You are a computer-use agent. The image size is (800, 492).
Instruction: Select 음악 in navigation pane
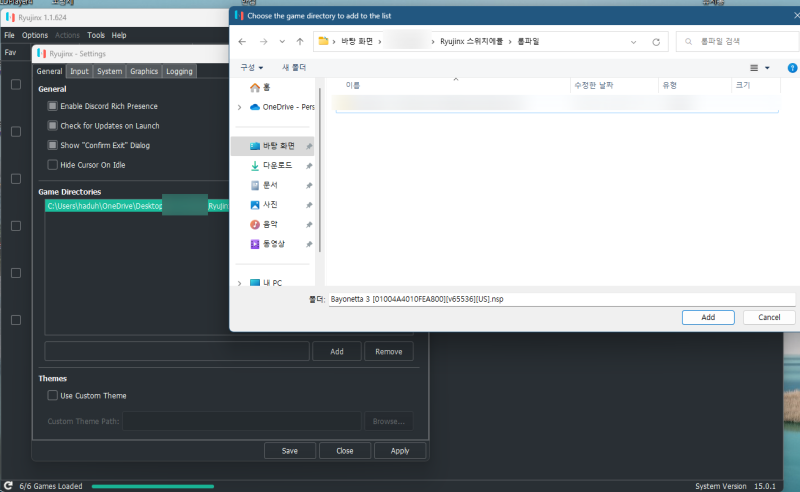272,224
